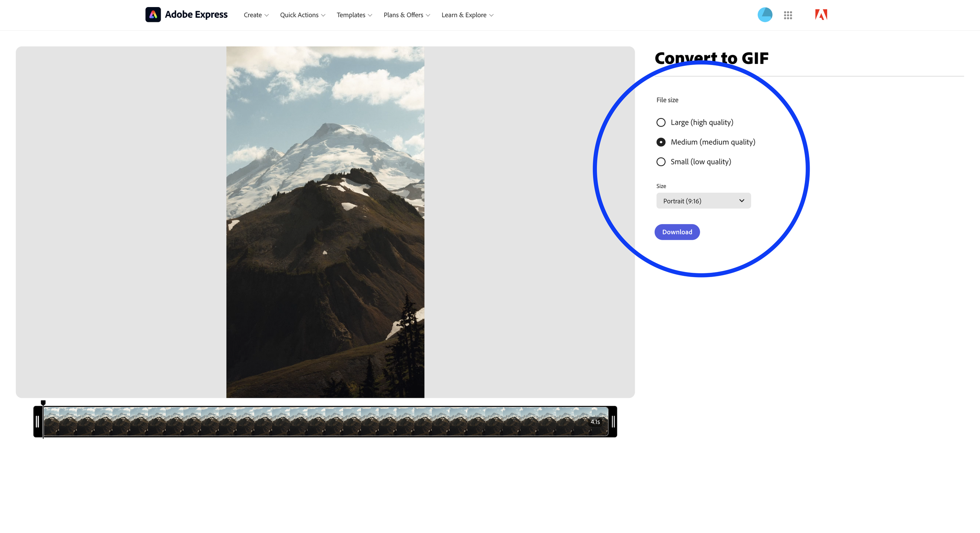Click the left trim handle on timeline
Viewport: 980px width, 533px height.
click(38, 422)
